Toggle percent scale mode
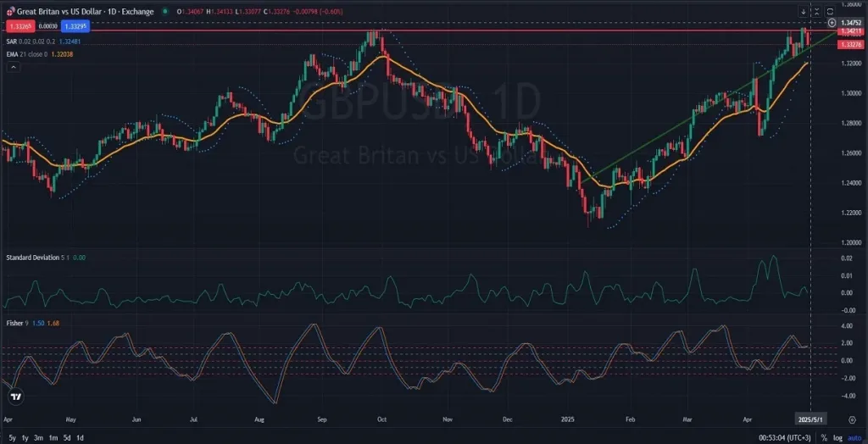Screen dimensions: 868x444 coord(824,438)
